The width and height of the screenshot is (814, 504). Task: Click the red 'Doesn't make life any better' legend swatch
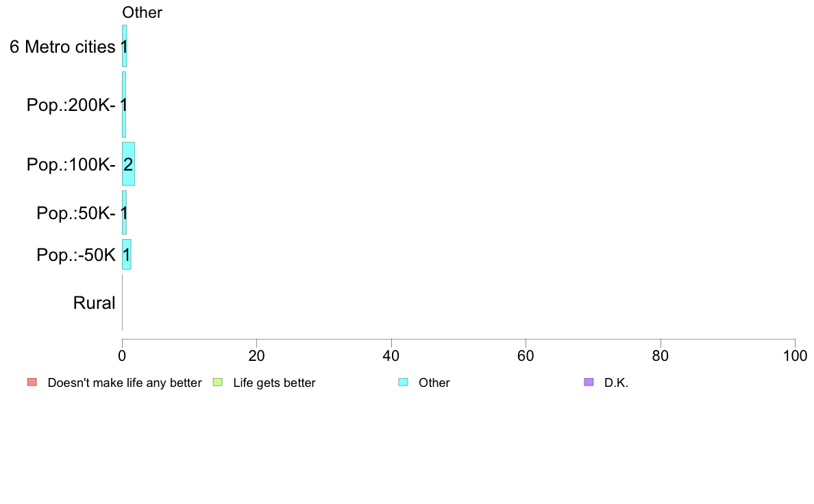coord(32,383)
